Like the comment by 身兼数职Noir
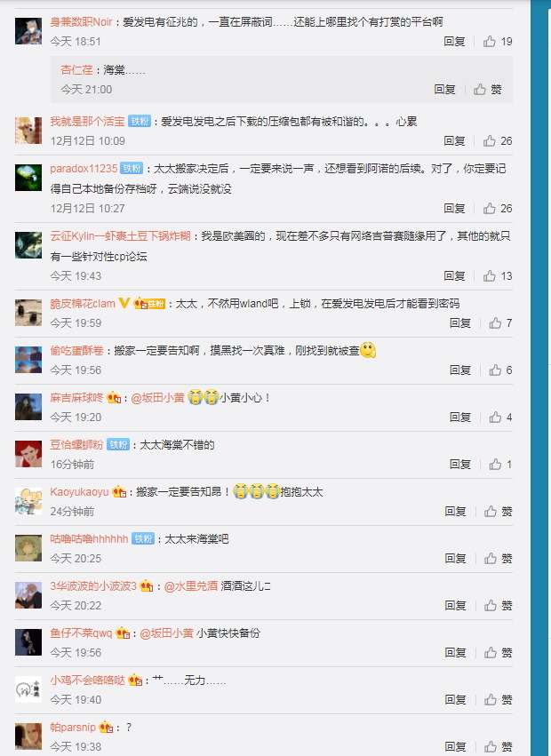The image size is (551, 756). 498,42
